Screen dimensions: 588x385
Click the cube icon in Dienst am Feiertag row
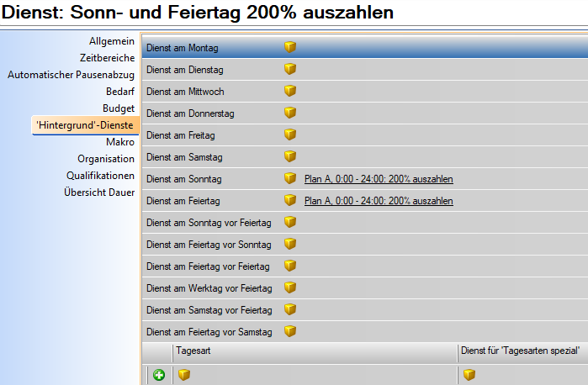[290, 200]
